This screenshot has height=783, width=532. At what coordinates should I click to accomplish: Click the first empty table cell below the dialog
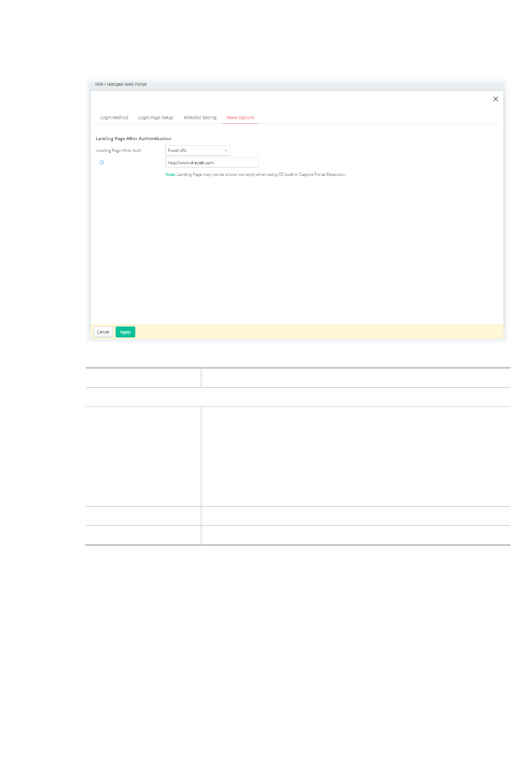pos(143,378)
